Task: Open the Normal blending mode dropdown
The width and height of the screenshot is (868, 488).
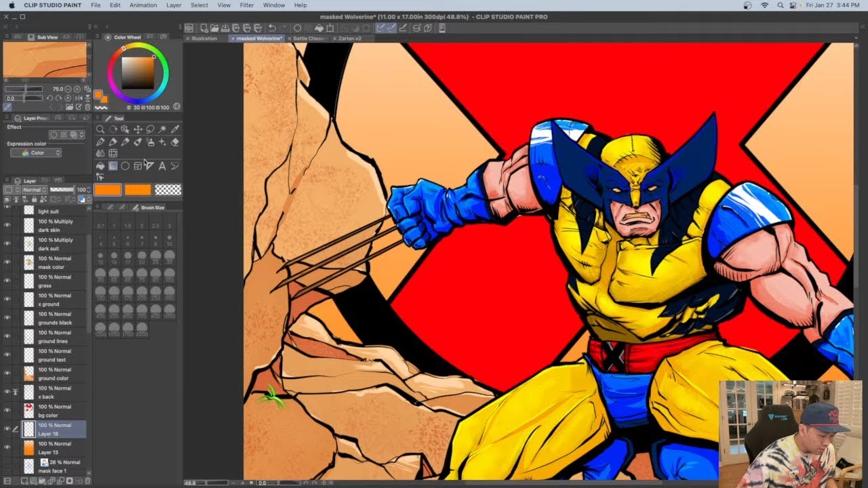Action: coord(35,190)
